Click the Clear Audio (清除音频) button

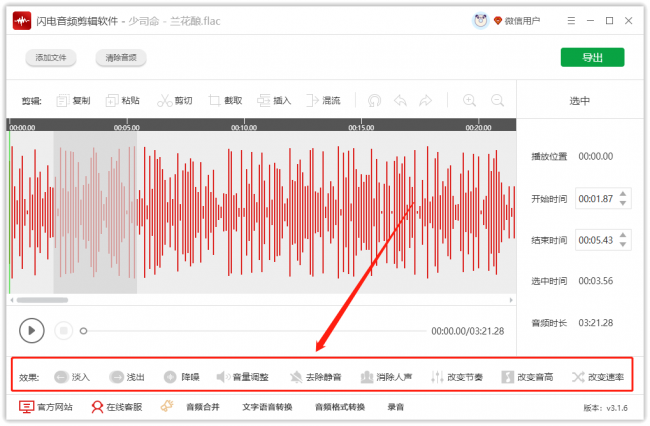point(121,58)
